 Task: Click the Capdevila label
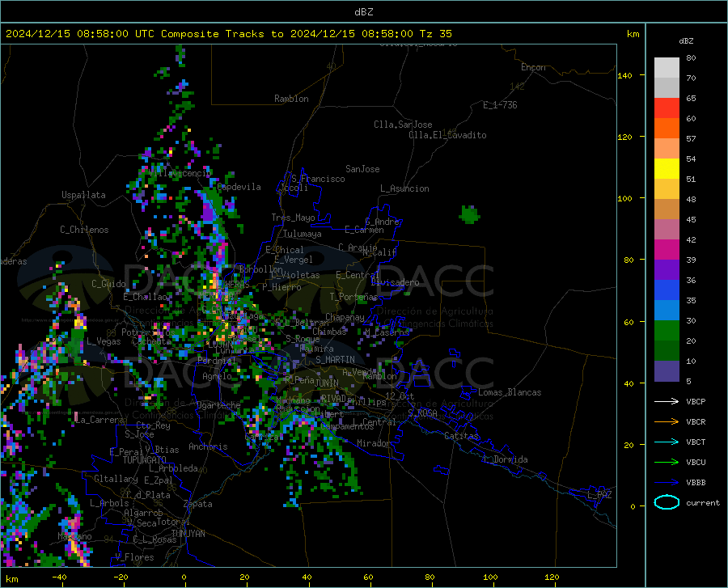[x=239, y=187]
